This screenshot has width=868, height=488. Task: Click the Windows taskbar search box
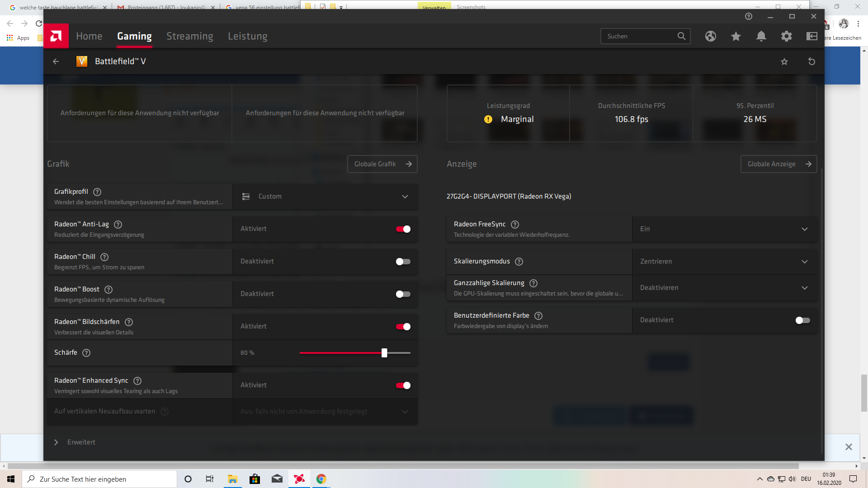click(99, 479)
